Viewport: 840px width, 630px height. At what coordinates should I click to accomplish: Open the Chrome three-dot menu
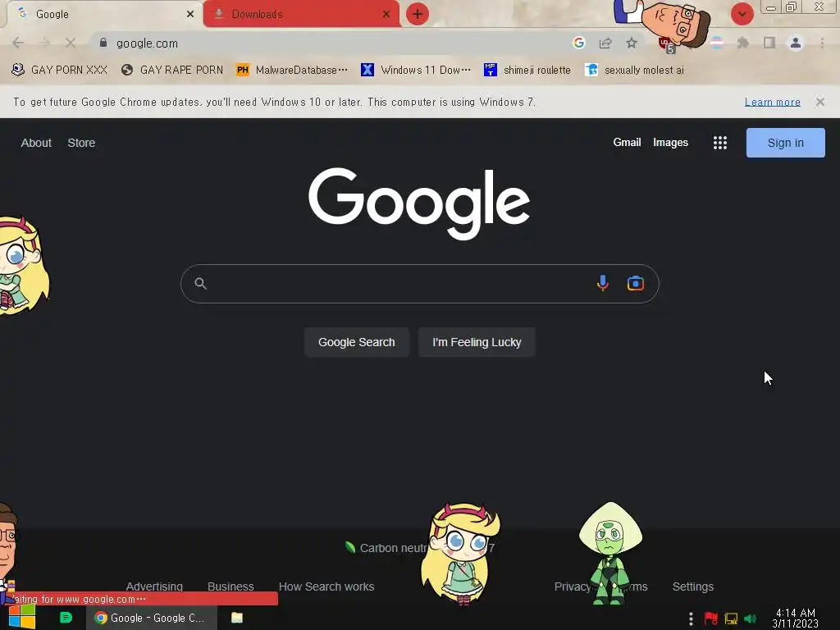[x=822, y=43]
